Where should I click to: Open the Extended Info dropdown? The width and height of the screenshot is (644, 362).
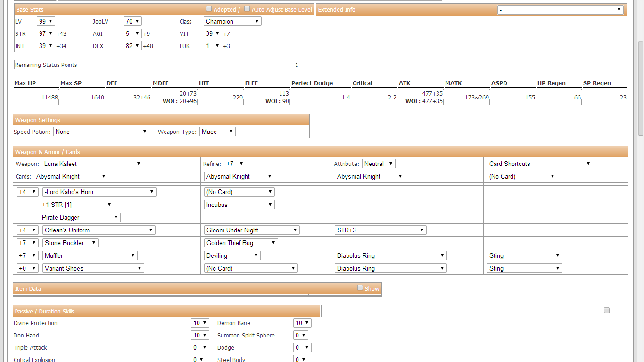[561, 9]
